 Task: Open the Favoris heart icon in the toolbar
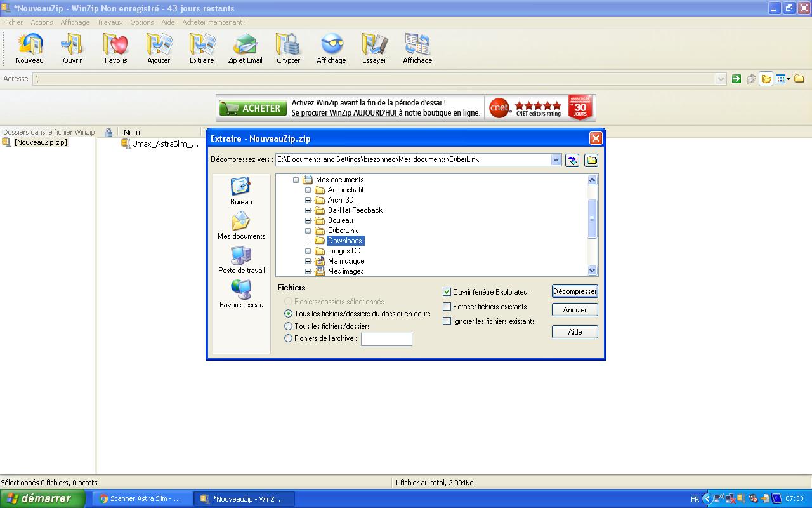[115, 49]
